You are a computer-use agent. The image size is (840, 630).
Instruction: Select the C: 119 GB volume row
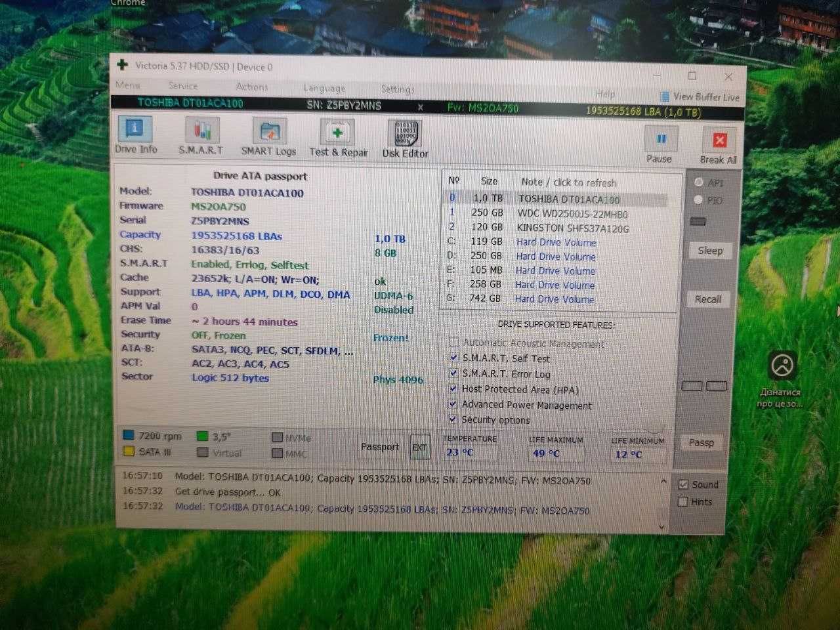pyautogui.click(x=557, y=242)
